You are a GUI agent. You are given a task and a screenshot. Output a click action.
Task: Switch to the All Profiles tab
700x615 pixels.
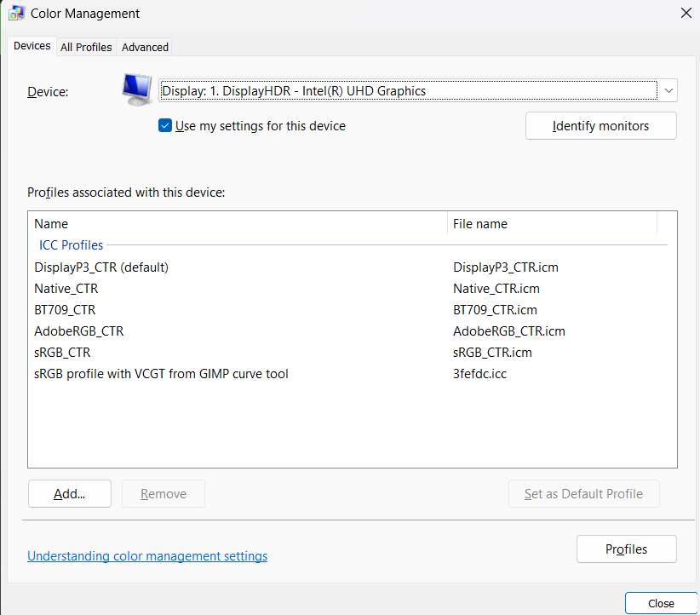(86, 47)
